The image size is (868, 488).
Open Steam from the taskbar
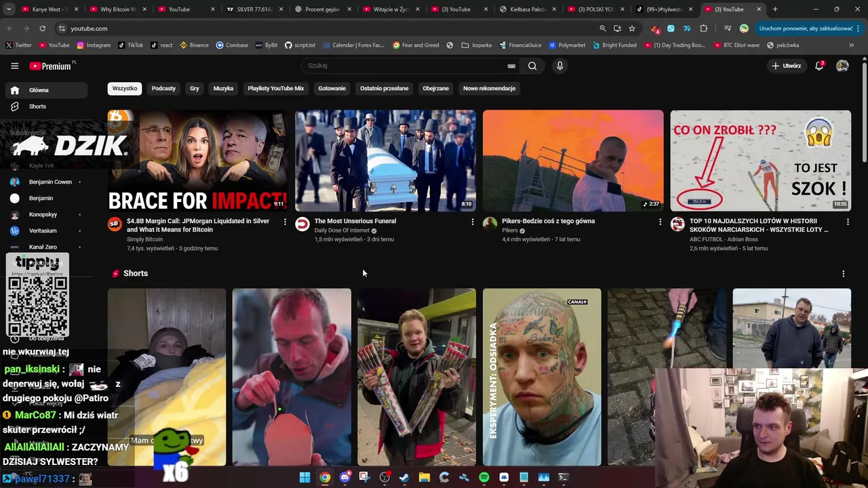(404, 477)
